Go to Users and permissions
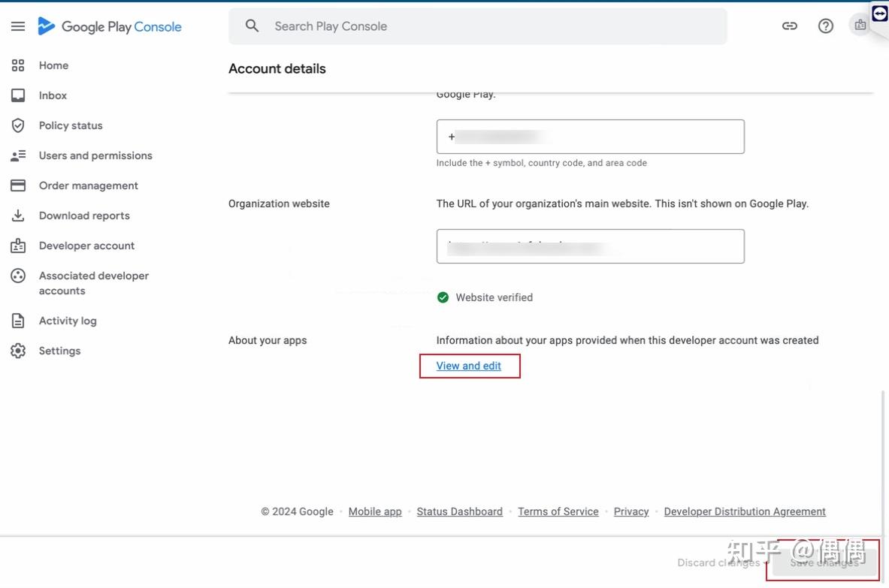This screenshot has width=889, height=588. point(95,155)
